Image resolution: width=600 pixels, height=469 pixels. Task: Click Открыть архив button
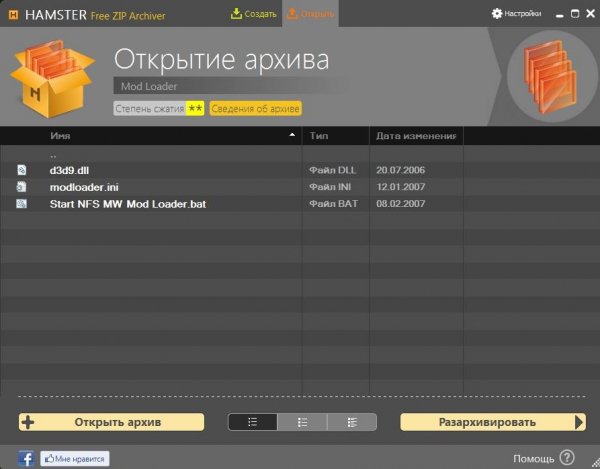111,422
